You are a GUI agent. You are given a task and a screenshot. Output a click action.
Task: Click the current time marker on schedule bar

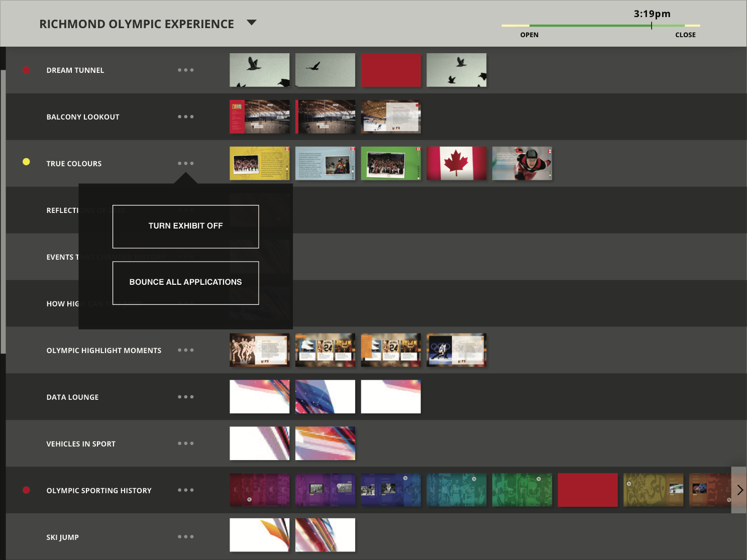[x=652, y=26]
